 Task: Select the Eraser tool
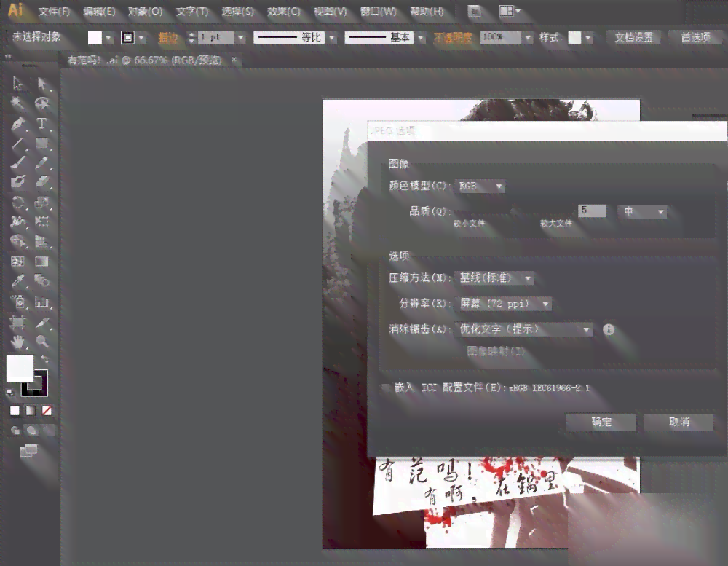(x=41, y=181)
